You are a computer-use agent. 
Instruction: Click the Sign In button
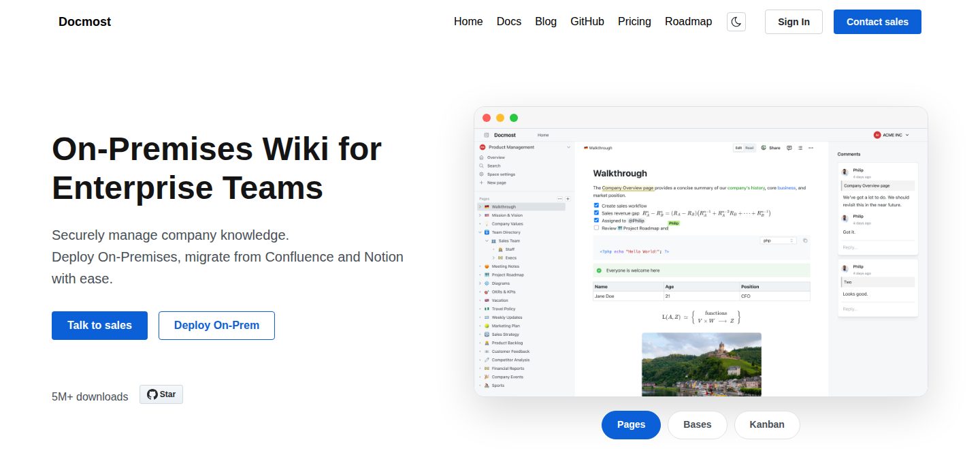[794, 22]
